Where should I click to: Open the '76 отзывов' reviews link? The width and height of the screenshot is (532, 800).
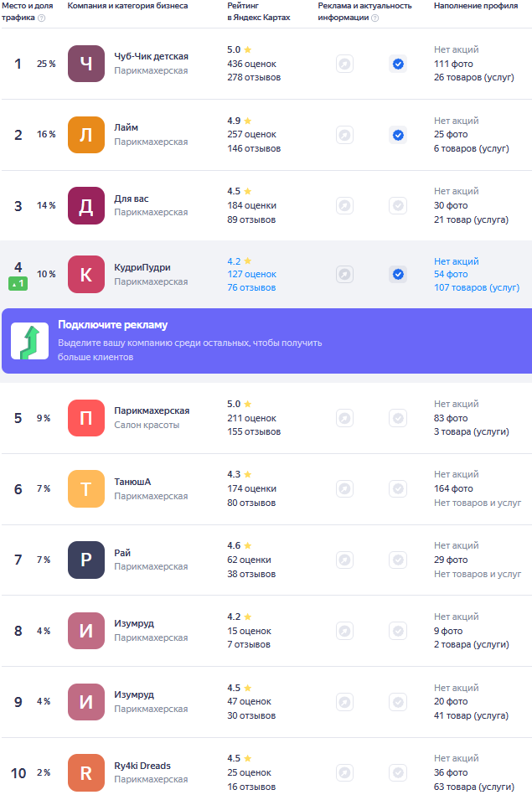tap(251, 287)
